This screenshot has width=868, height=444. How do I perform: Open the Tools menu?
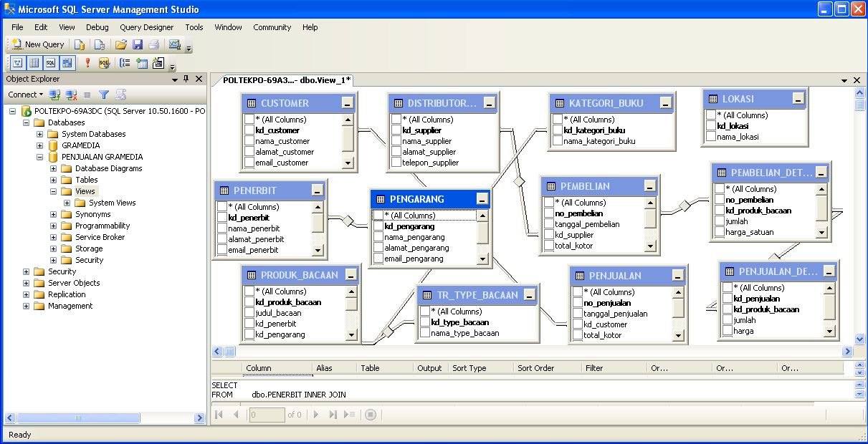click(x=194, y=27)
